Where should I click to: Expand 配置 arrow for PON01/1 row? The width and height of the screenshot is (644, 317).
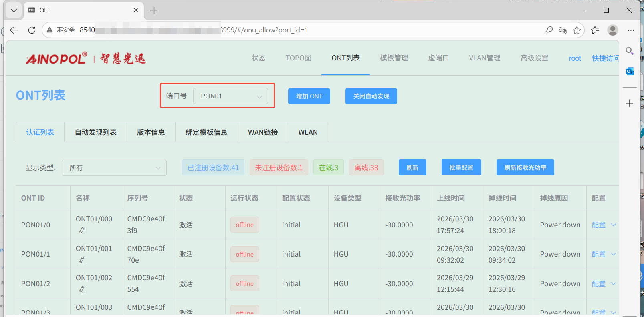tap(613, 254)
